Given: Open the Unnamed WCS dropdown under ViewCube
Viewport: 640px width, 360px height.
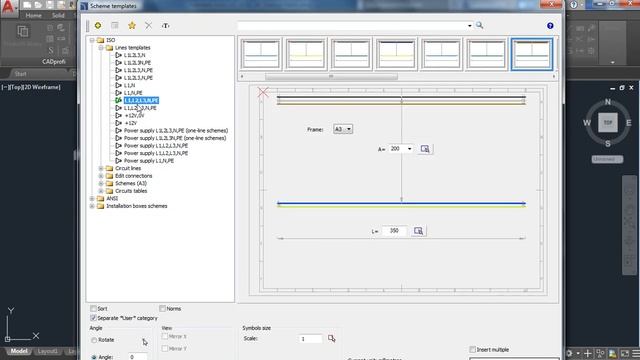Looking at the screenshot, I should click(607, 159).
